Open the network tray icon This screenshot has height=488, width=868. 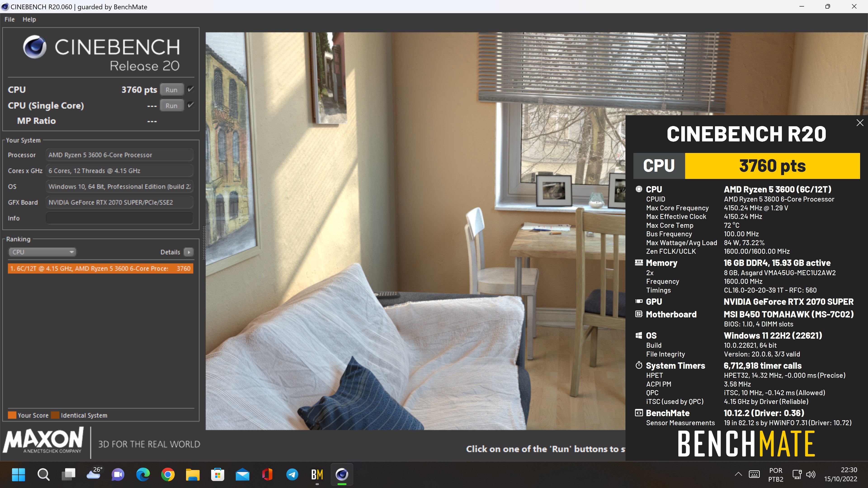[797, 474]
